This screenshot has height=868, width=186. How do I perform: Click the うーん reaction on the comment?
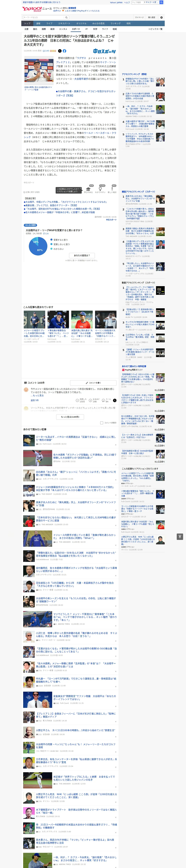103,400
